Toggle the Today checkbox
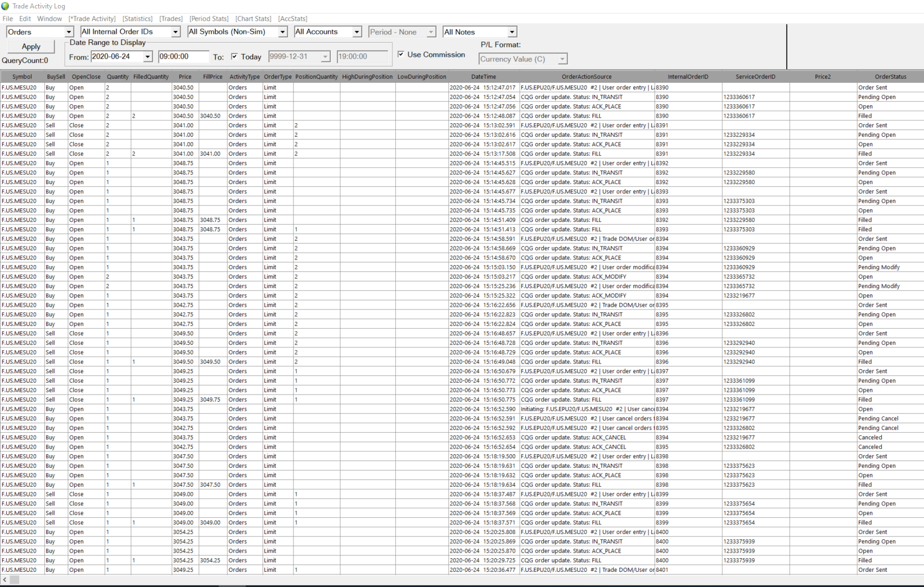Screen dimensions: 924x587 235,56
